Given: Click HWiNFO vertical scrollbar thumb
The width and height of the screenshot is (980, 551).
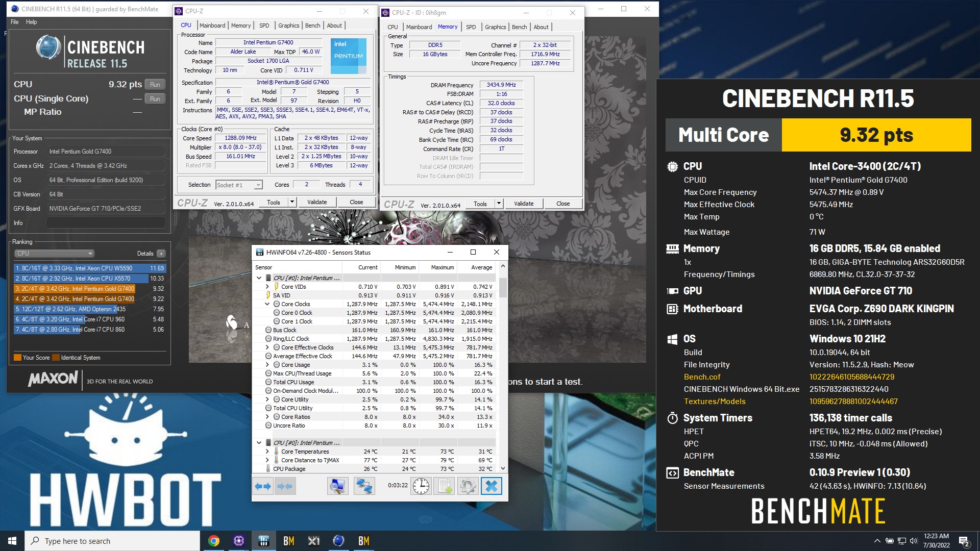Looking at the screenshot, I should click(503, 287).
